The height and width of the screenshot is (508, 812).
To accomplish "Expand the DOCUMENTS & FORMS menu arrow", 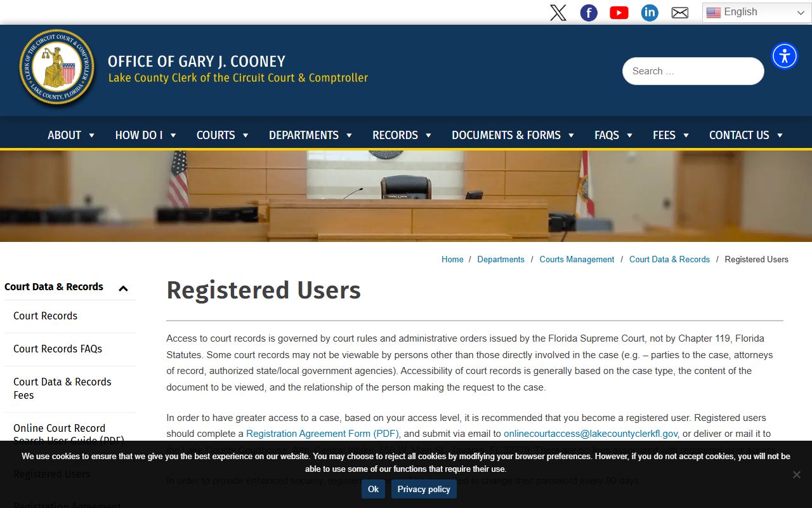I will [572, 135].
